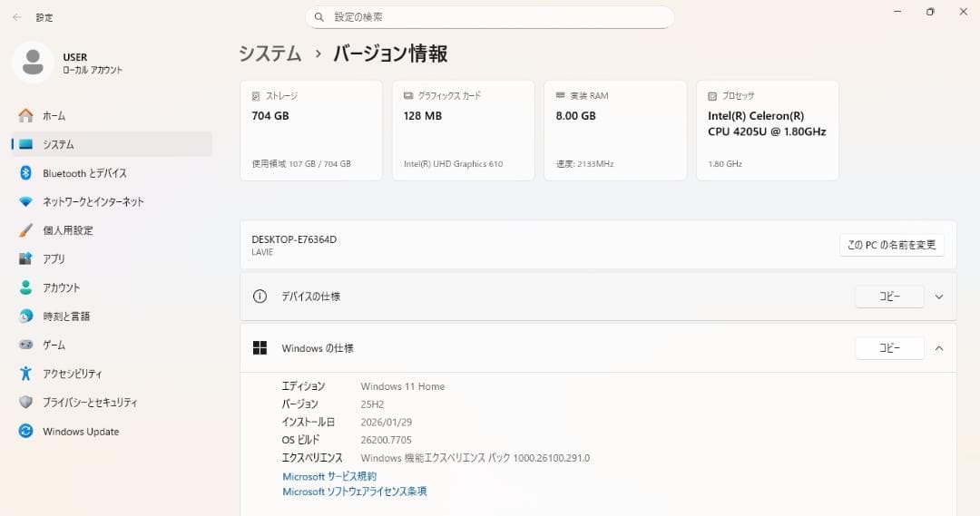980x516 pixels.
Task: Click the ストレージ card icon
Action: 256,96
